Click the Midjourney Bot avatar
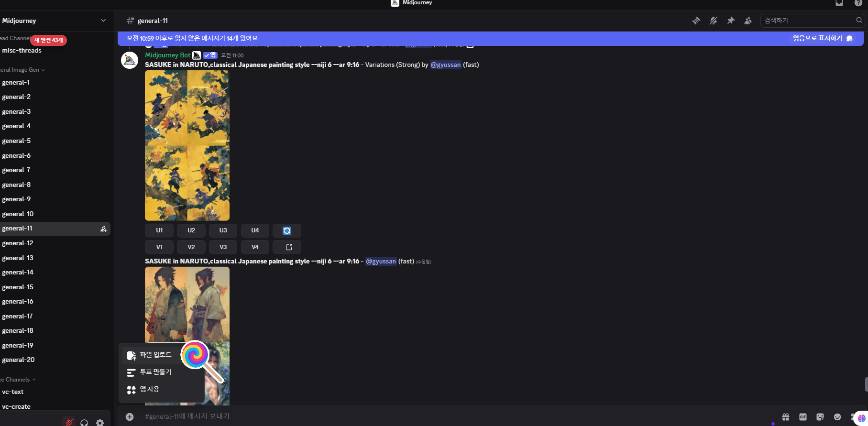The width and height of the screenshot is (868, 426). 130,60
